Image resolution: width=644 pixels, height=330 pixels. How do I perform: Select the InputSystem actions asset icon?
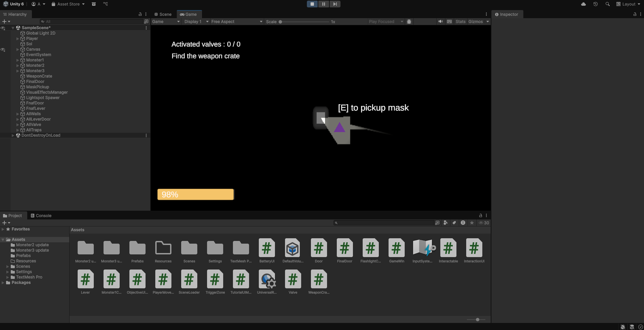(x=422, y=249)
